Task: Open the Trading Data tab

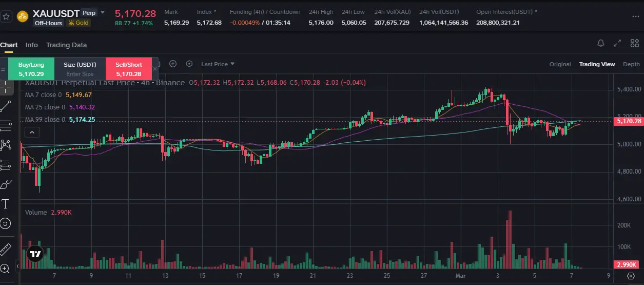Action: pos(66,45)
